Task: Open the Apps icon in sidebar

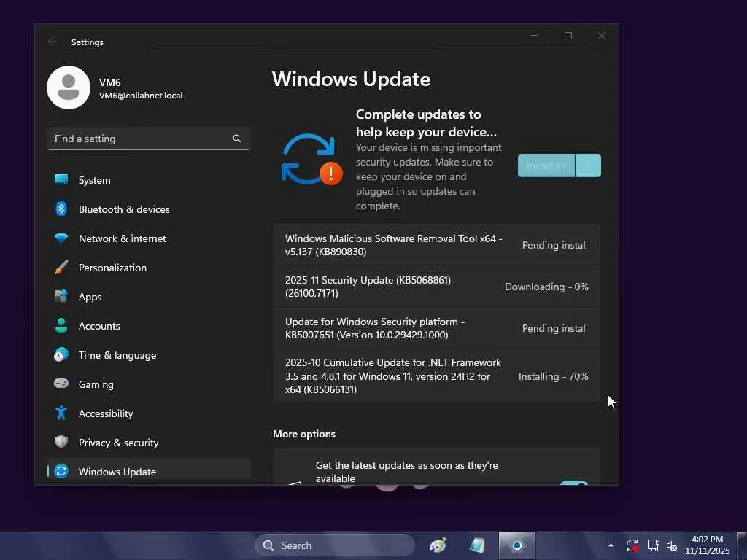Action: click(x=61, y=296)
